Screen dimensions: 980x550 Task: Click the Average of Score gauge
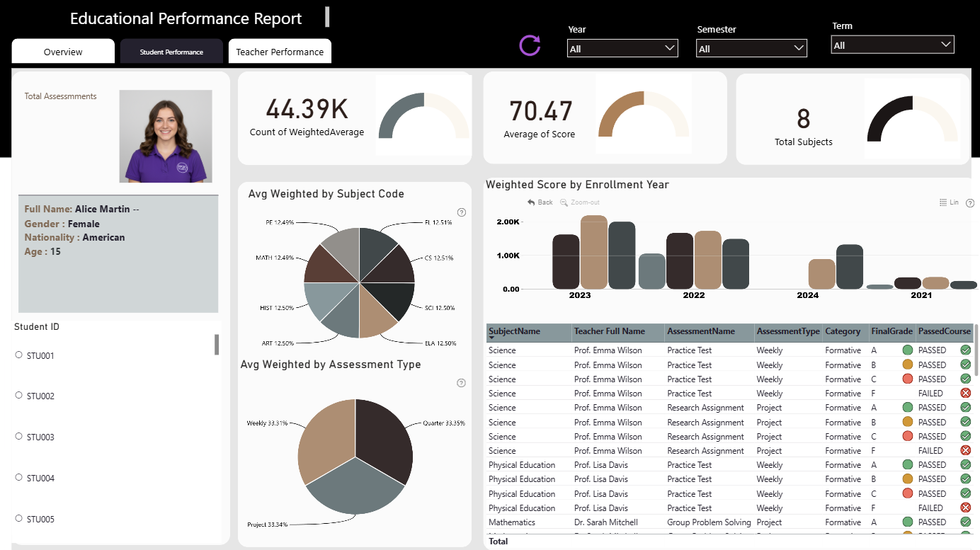coord(644,114)
